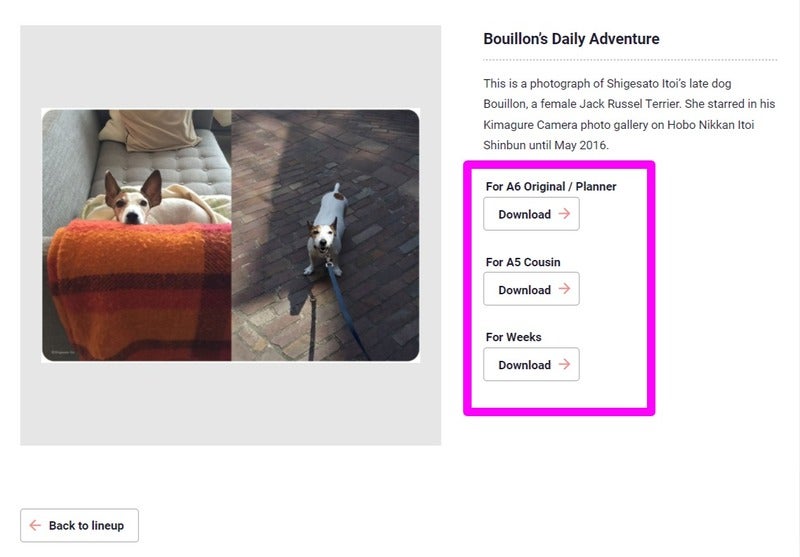Viewport: 800px width, 557px height.
Task: Click the Bouillon's Daily Adventure heading
Action: coord(571,39)
